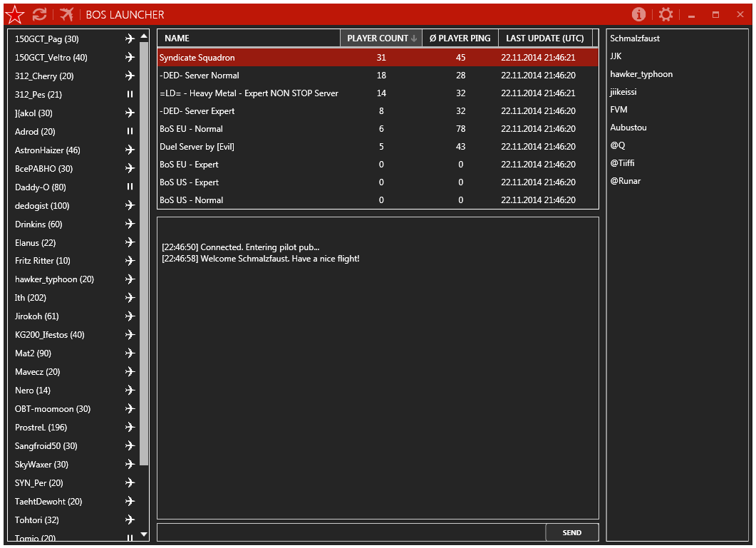Viewport: 756px width, 548px height.
Task: Click the plane icon next to Sangfroid50 (30)
Action: click(x=130, y=445)
